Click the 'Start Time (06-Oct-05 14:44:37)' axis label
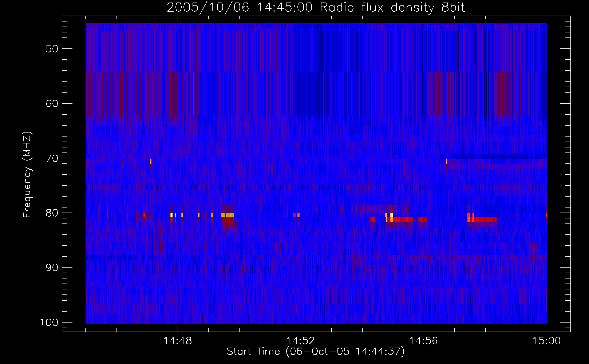The image size is (589, 364). (316, 352)
